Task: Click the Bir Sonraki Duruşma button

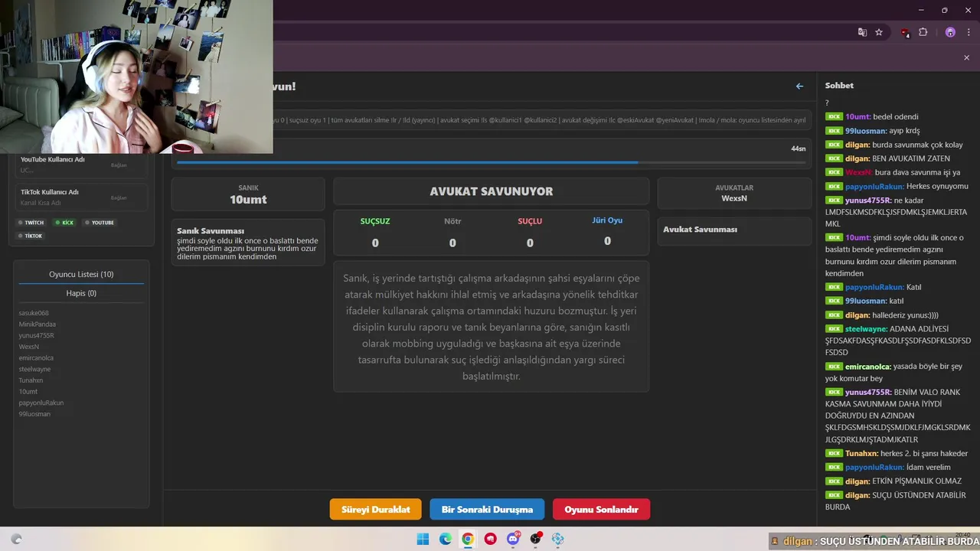Action: tap(487, 509)
